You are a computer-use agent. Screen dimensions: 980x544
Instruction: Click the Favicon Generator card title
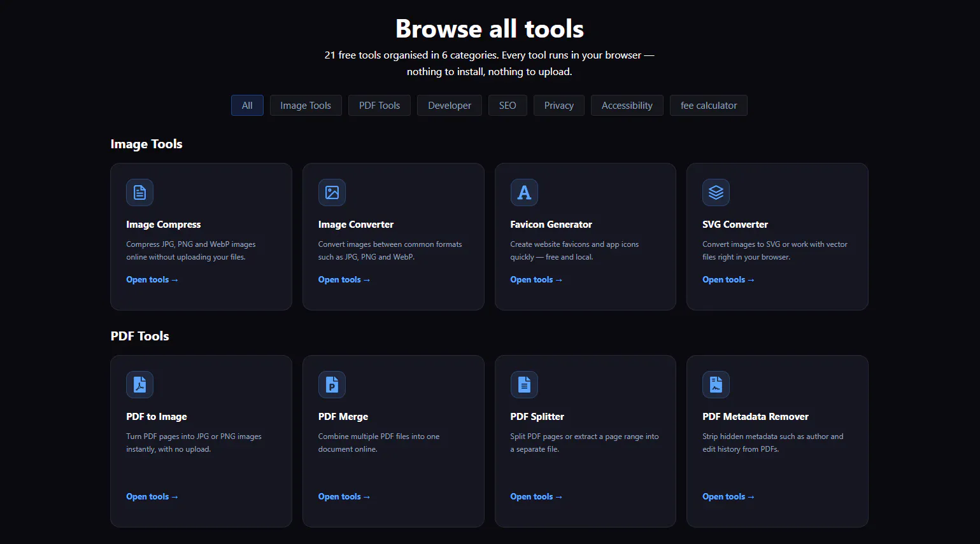[551, 225]
